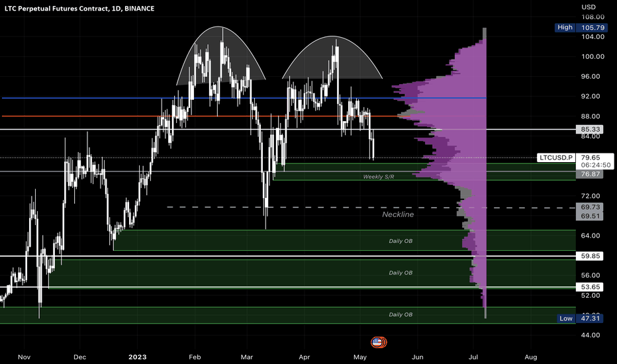Click the 06:24:50 countdown timer label
Image resolution: width=617 pixels, height=364 pixels.
coord(595,165)
